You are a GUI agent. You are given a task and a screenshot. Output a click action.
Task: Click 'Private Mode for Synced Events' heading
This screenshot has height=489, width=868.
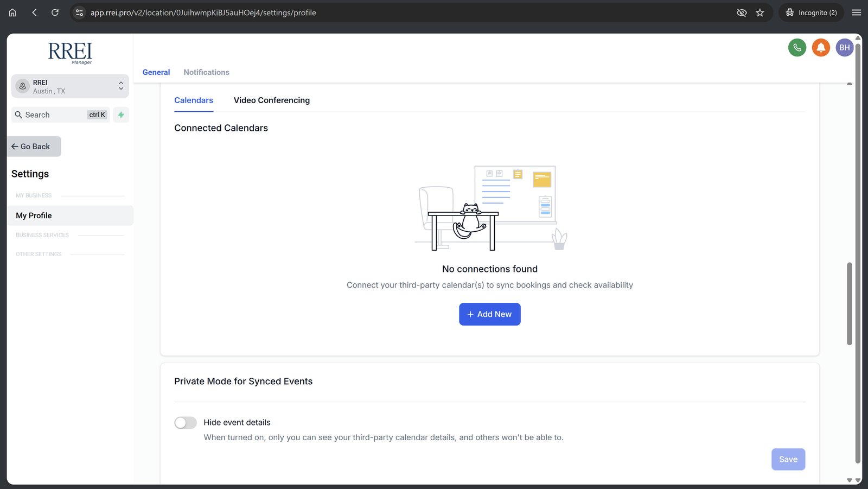pyautogui.click(x=243, y=382)
